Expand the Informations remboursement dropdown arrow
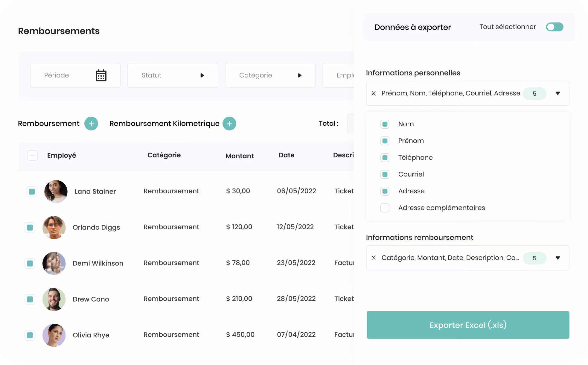This screenshot has height=365, width=588. coord(558,258)
